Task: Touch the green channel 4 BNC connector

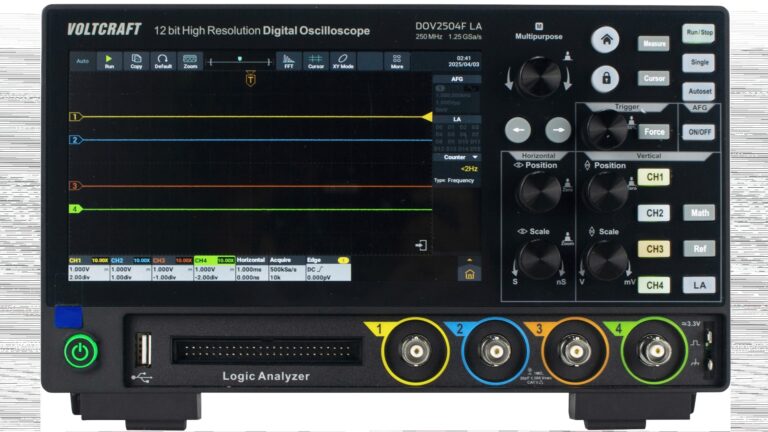Action: pos(655,351)
